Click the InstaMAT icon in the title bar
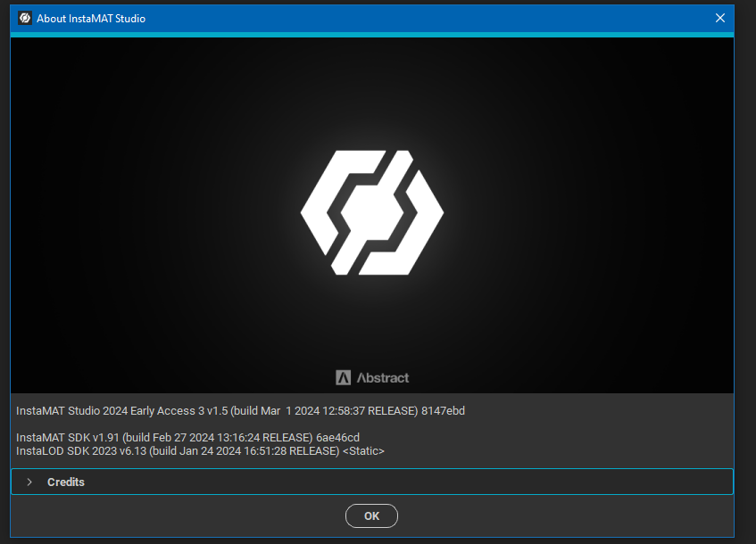Image resolution: width=756 pixels, height=544 pixels. 25,18
